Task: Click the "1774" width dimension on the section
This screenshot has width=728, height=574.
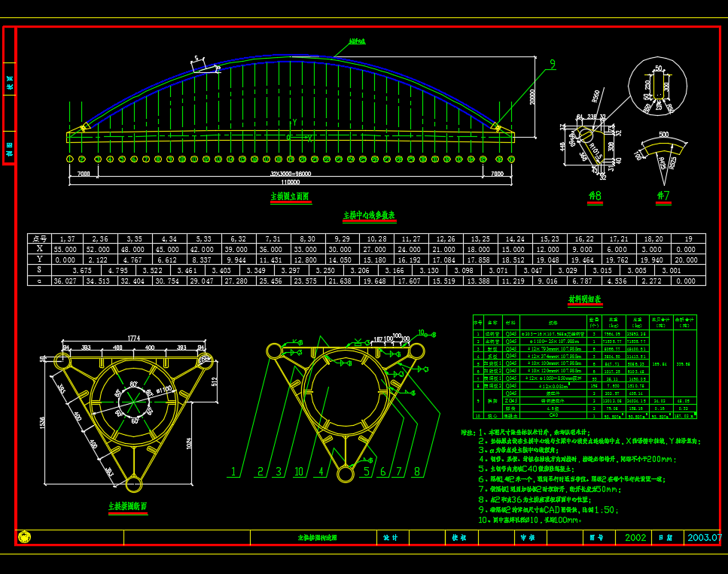Action: 134,339
